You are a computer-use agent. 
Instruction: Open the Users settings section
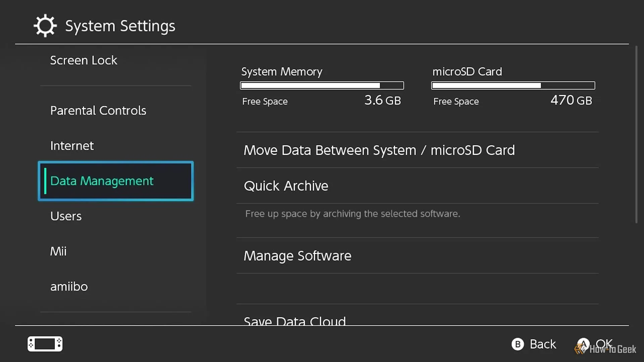tap(116, 216)
